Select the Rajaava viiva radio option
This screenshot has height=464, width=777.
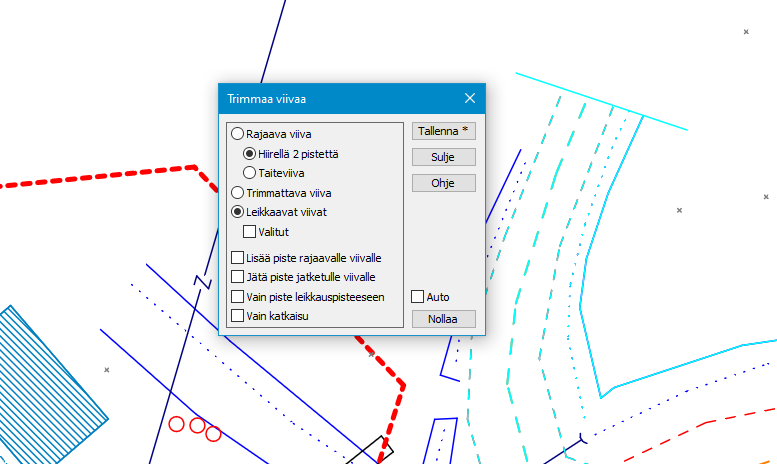[237, 134]
